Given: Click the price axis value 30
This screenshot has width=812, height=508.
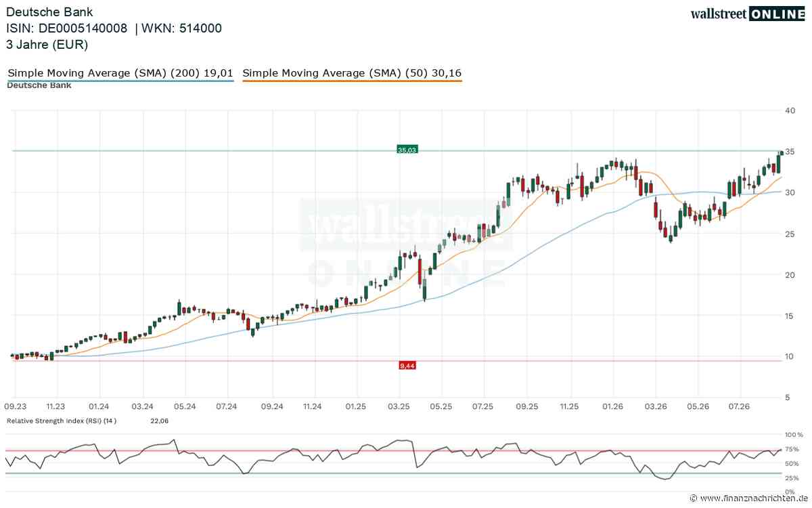Looking at the screenshot, I should tap(790, 192).
